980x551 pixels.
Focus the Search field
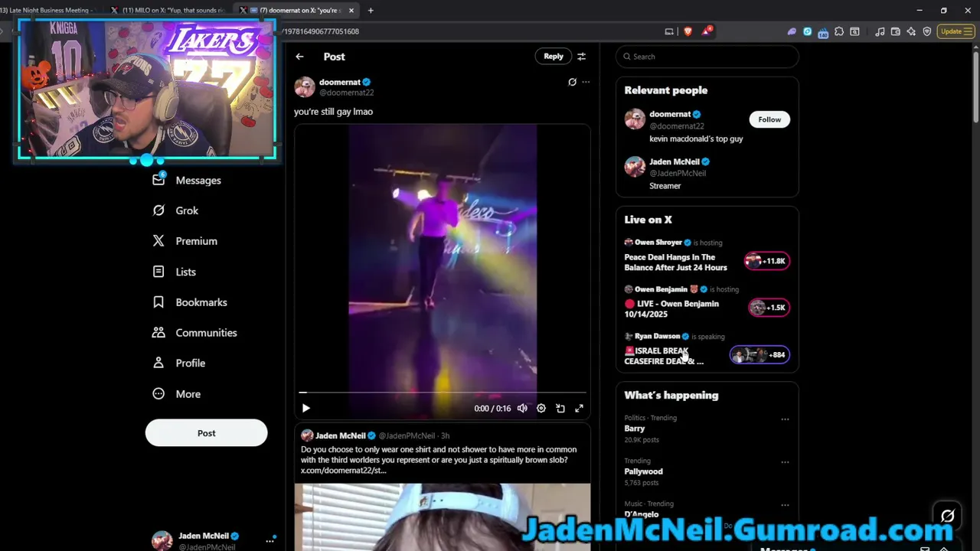[707, 57]
